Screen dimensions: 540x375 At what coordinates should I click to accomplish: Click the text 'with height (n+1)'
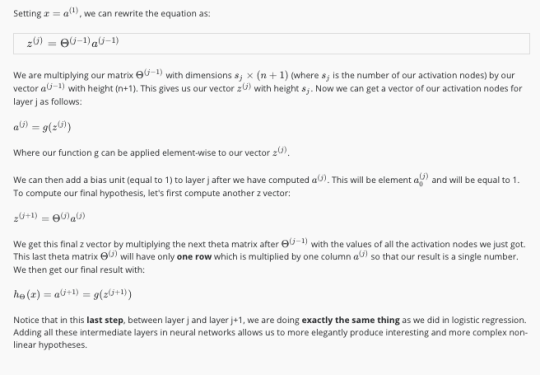point(103,89)
